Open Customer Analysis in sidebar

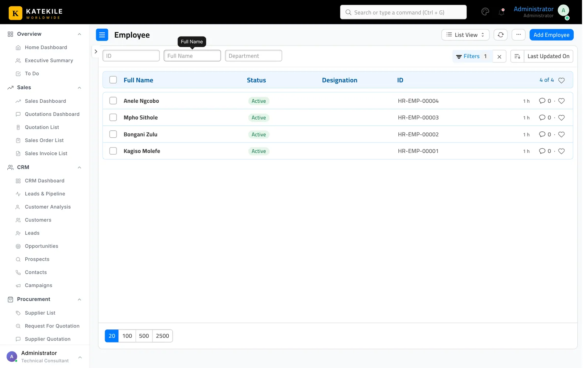(x=48, y=207)
